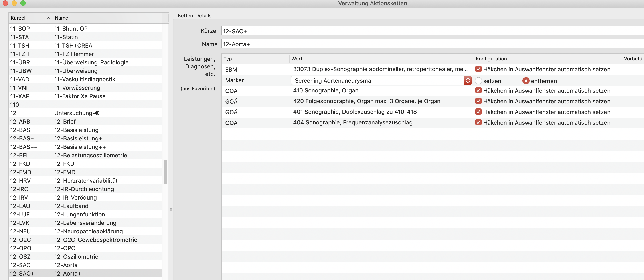Select row 12-BAS++ 12-Basisleistung++

click(85, 147)
